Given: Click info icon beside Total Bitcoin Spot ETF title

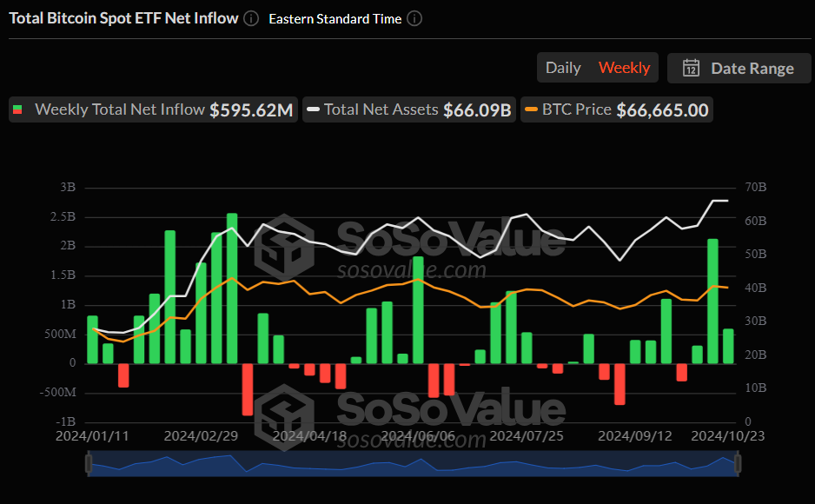Looking at the screenshot, I should (251, 18).
